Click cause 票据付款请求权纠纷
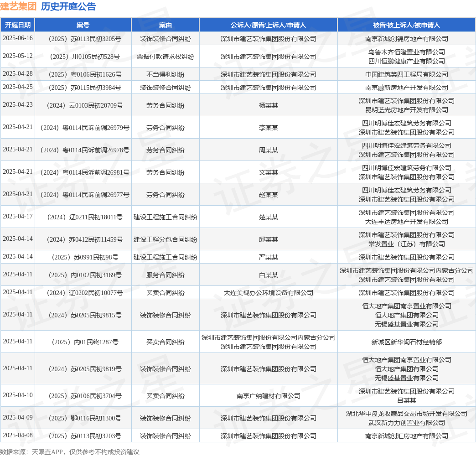The width and height of the screenshot is (476, 456). (x=165, y=57)
